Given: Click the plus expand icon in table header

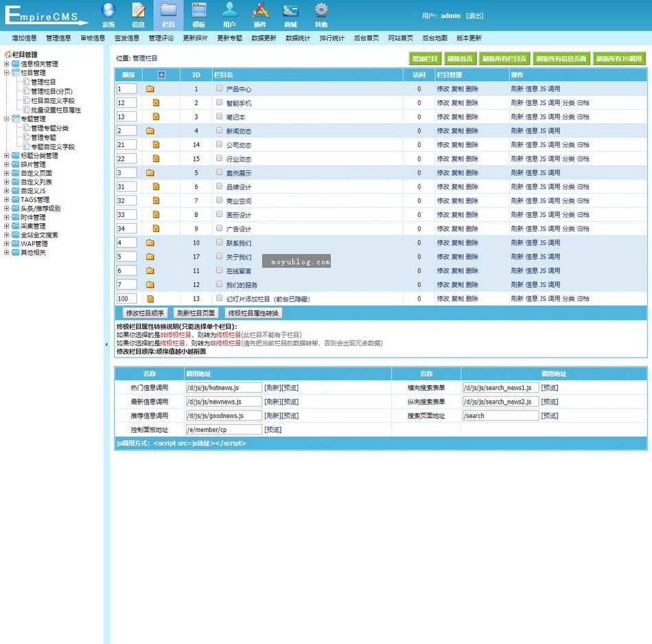Looking at the screenshot, I should tap(161, 75).
